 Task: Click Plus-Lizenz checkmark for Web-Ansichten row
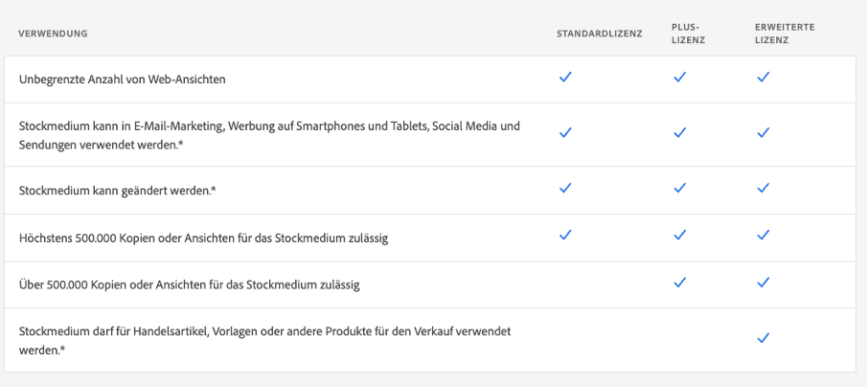[679, 78]
